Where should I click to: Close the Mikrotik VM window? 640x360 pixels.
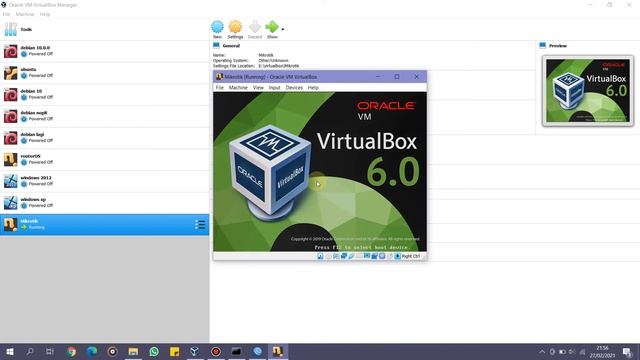coord(416,77)
